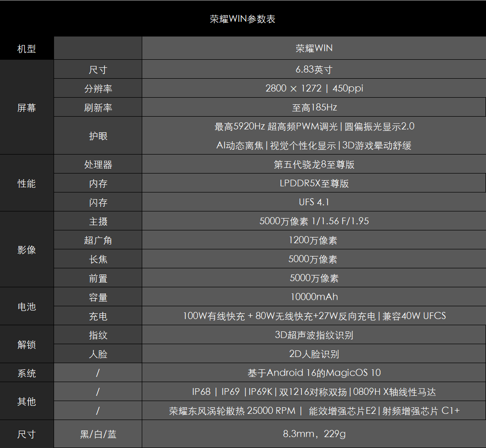Click the 6.83英寸 screen size value
The width and height of the screenshot is (486, 448).
tap(314, 70)
